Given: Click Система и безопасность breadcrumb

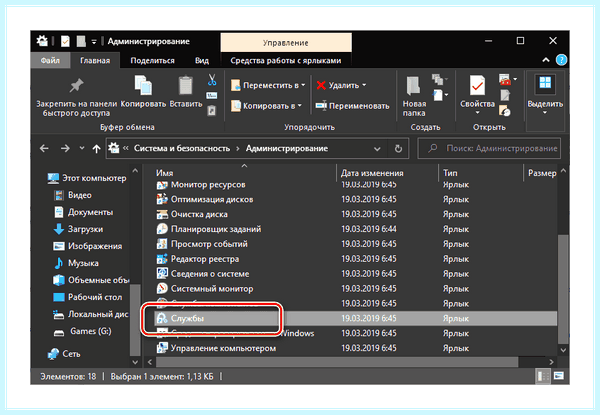Looking at the screenshot, I should click(x=182, y=148).
